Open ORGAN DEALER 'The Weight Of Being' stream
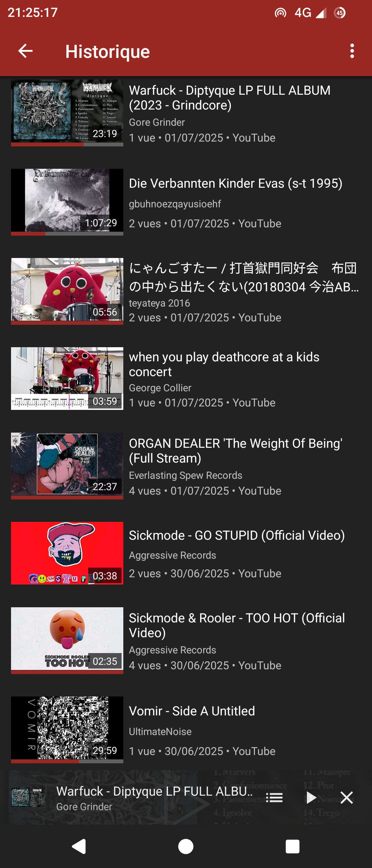Image resolution: width=372 pixels, height=868 pixels. [x=236, y=451]
